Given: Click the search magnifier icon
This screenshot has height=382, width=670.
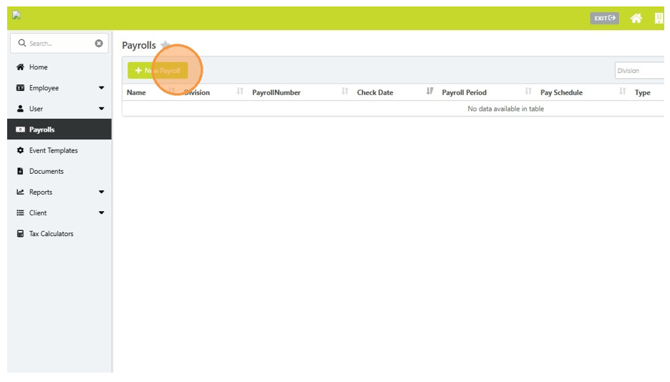Looking at the screenshot, I should coord(22,43).
